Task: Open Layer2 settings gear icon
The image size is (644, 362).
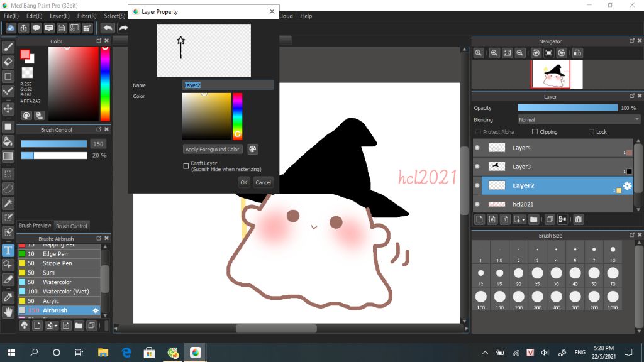Action: click(x=627, y=185)
